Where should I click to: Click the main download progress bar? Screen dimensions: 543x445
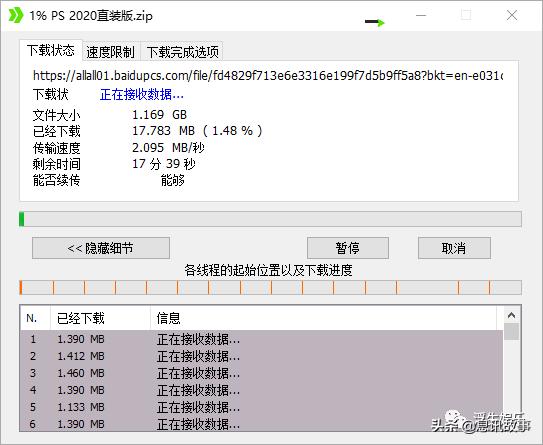pyautogui.click(x=270, y=219)
